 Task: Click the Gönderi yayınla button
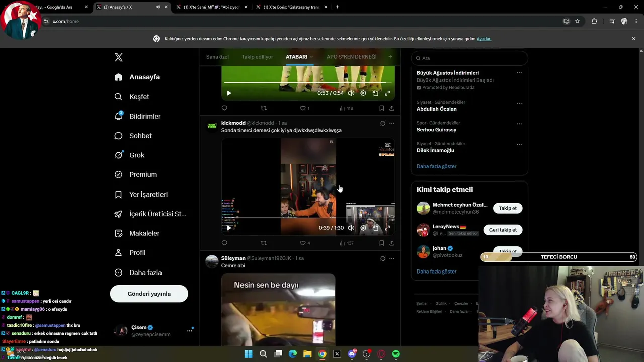pyautogui.click(x=149, y=294)
